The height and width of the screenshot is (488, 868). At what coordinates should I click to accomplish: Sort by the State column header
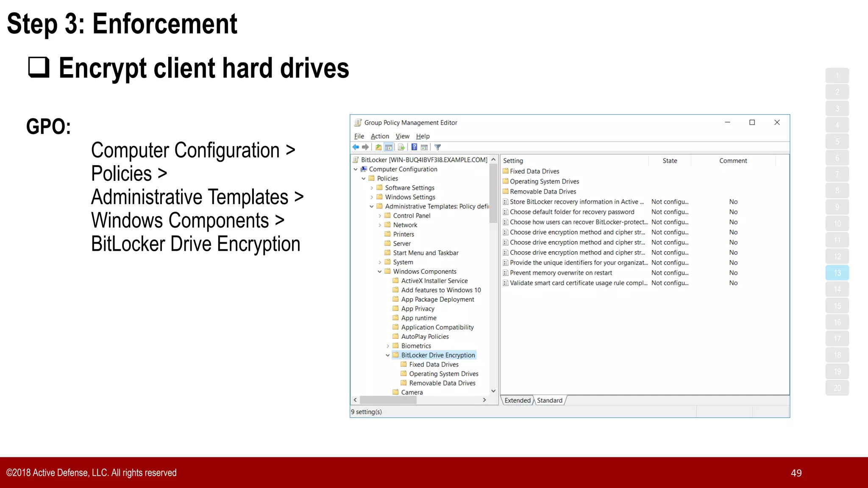pos(670,161)
